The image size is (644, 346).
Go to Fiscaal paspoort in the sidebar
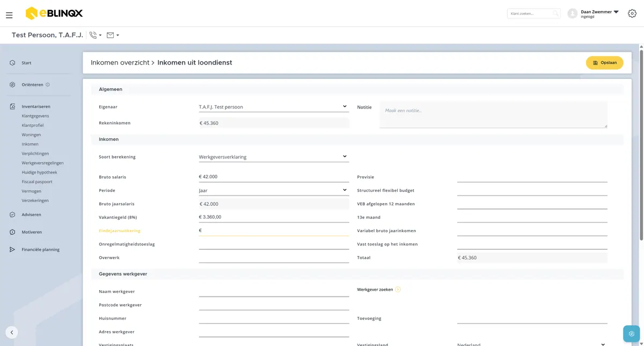pos(37,182)
